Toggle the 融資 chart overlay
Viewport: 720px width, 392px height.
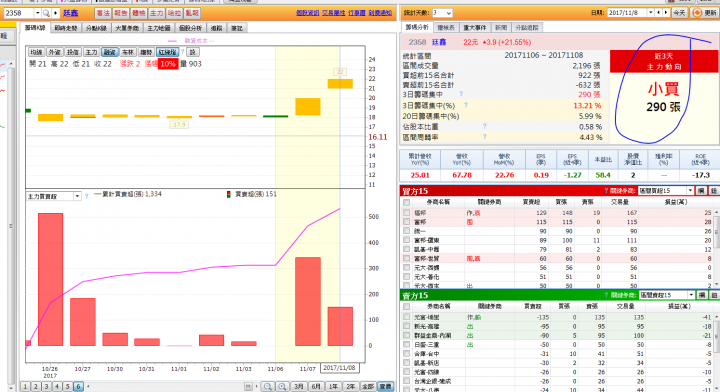[x=109, y=52]
